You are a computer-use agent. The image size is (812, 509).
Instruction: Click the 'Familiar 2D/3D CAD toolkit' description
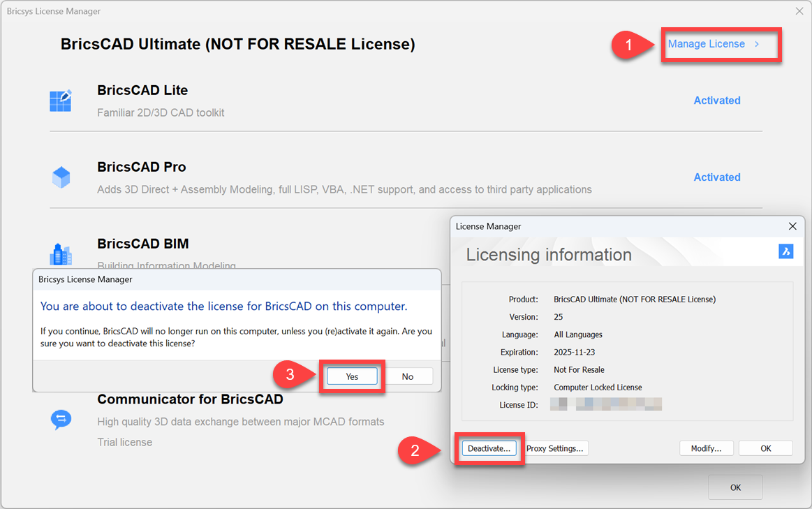(161, 112)
